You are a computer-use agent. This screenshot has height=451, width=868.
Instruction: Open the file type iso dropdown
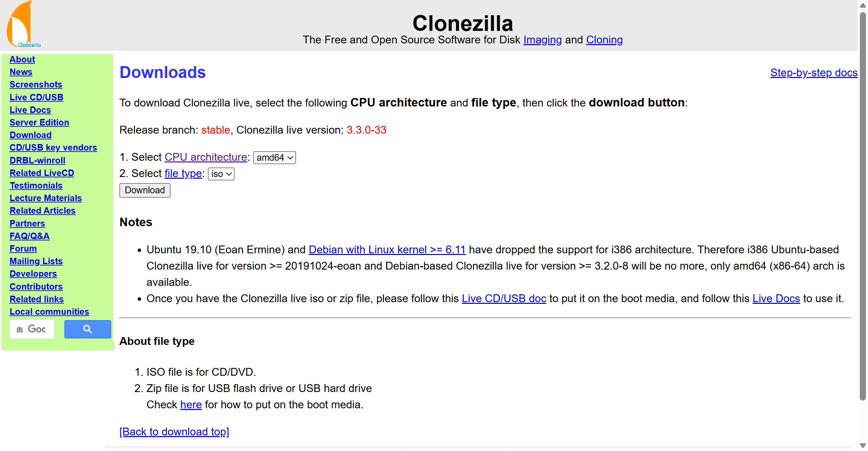coord(221,174)
